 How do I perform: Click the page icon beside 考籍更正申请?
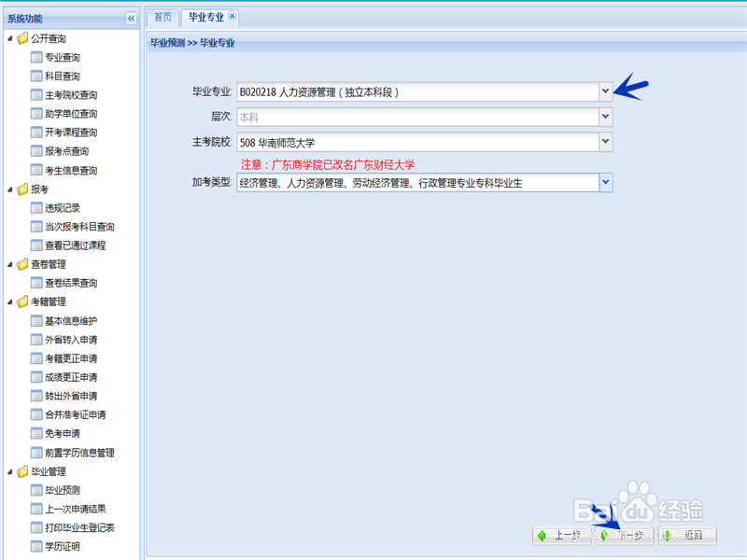point(36,358)
